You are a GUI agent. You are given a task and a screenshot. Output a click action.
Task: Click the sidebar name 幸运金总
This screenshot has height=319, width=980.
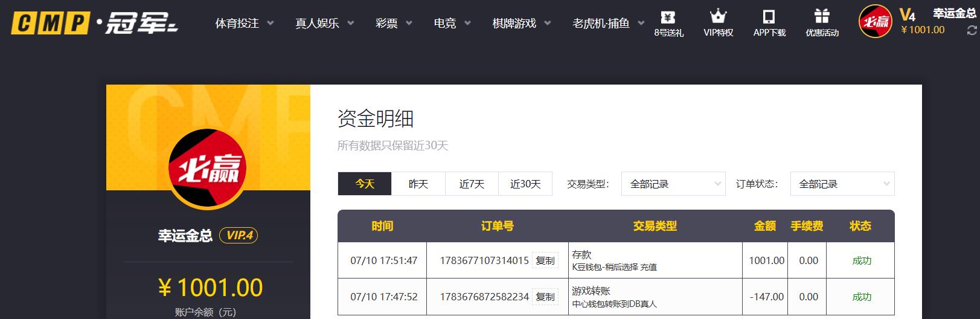185,236
